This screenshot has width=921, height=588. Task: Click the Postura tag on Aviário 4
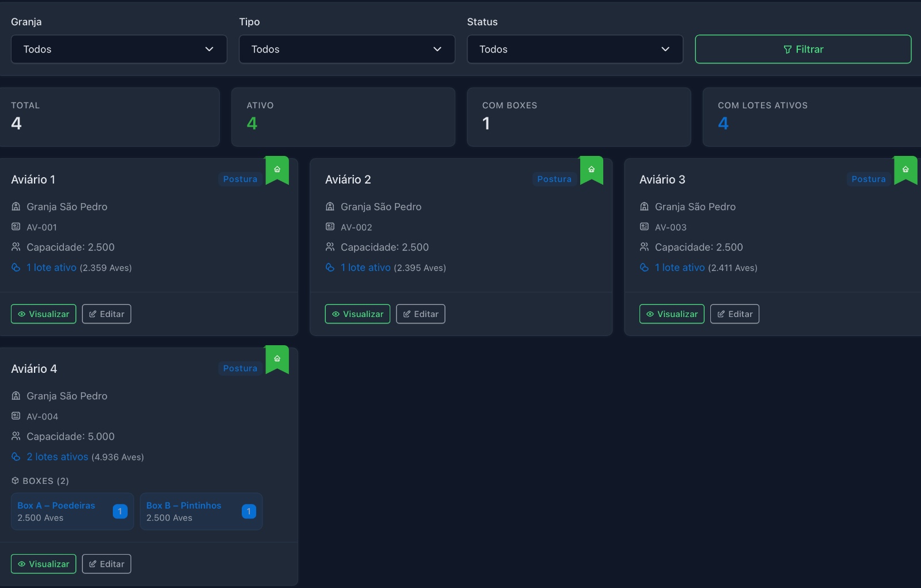coord(240,368)
